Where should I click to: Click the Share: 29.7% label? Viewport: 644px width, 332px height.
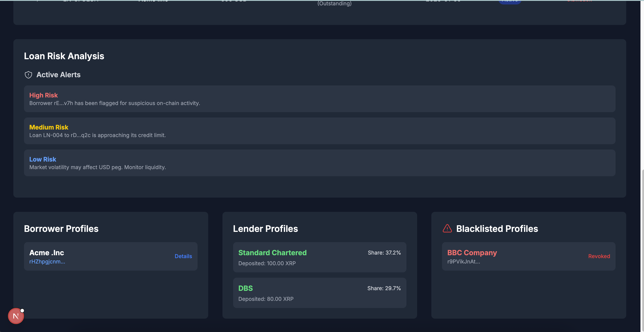(x=384, y=288)
